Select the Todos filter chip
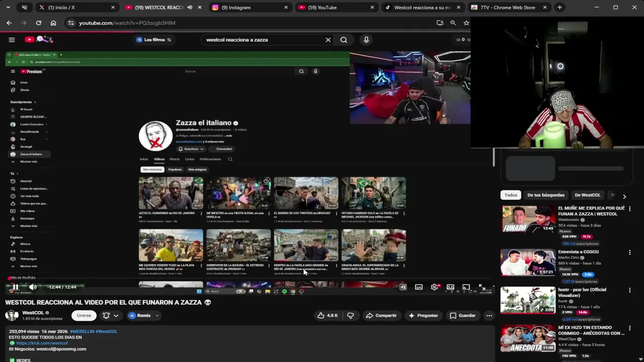Viewport: 644px width, 362px height. [511, 195]
